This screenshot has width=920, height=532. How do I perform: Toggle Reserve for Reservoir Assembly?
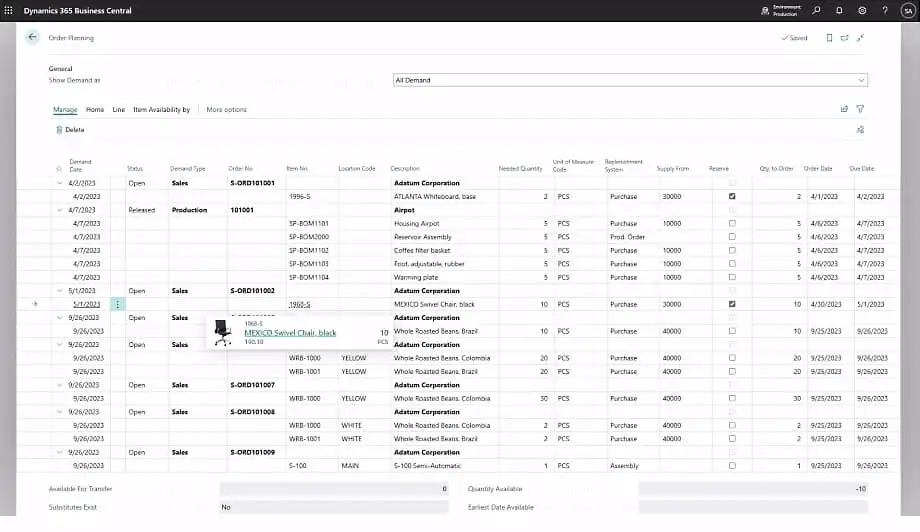tap(732, 237)
